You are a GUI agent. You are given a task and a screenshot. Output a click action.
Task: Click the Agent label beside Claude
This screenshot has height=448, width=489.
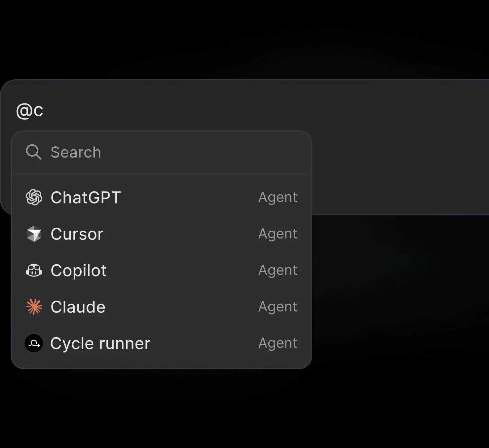[x=278, y=307]
